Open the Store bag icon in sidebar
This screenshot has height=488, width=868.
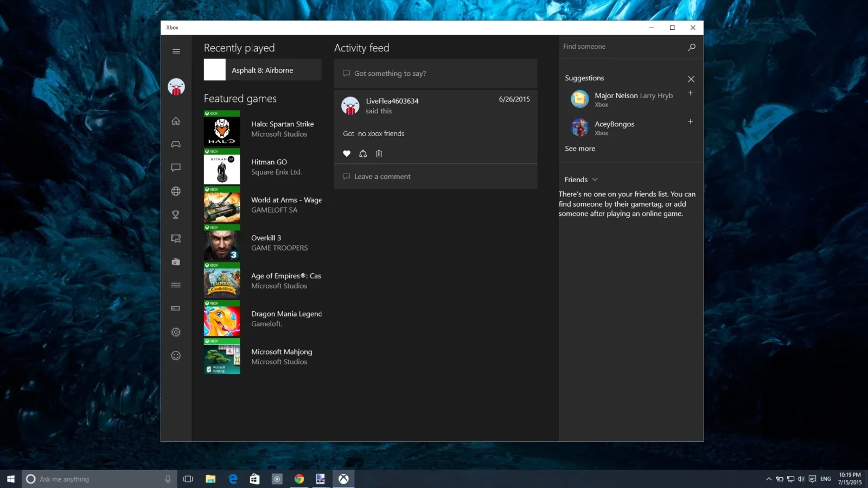[176, 262]
